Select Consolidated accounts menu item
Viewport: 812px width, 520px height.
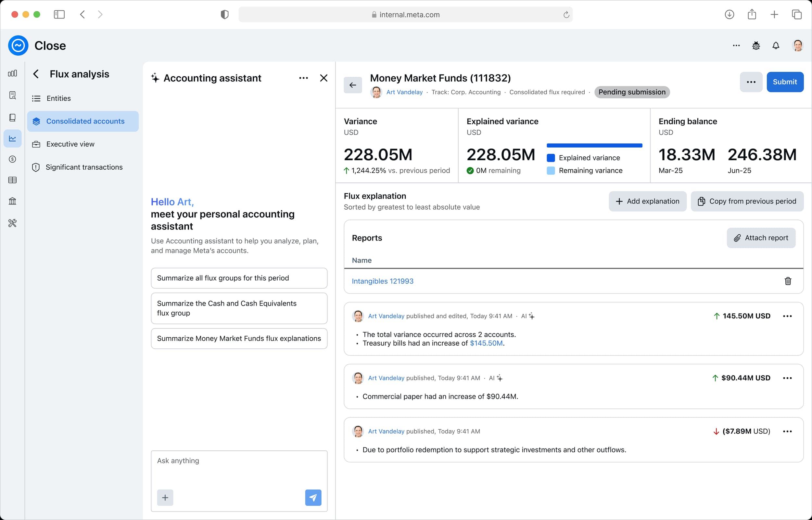point(83,121)
